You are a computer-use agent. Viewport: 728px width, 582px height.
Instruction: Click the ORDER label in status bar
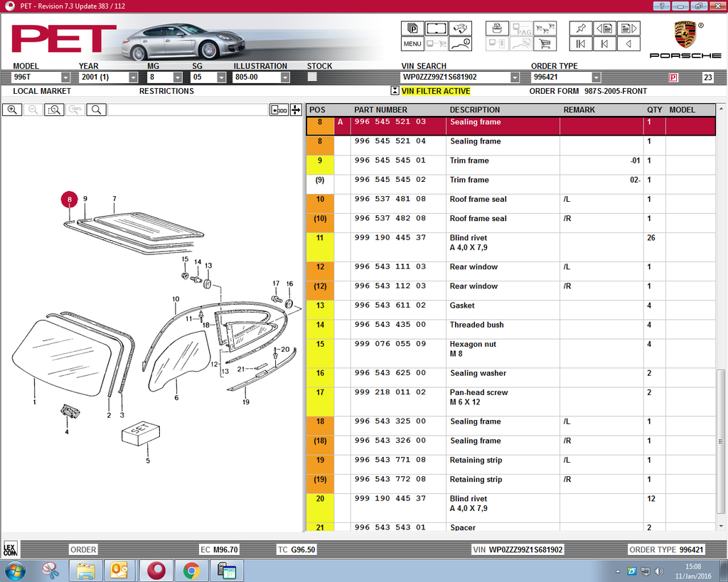tap(83, 549)
